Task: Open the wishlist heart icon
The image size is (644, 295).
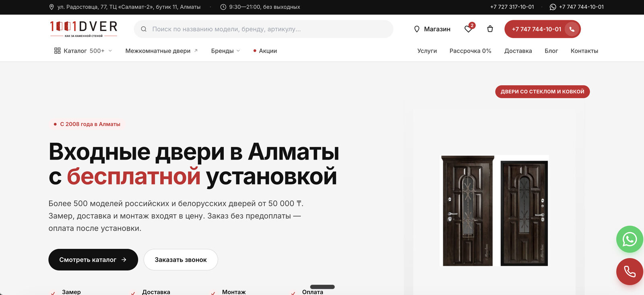Action: tap(468, 29)
